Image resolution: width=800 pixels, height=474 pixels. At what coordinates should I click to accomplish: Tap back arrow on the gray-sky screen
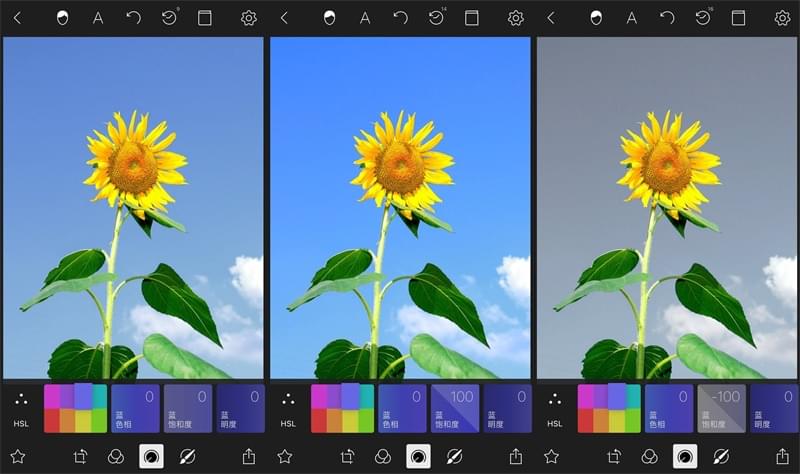[x=551, y=18]
